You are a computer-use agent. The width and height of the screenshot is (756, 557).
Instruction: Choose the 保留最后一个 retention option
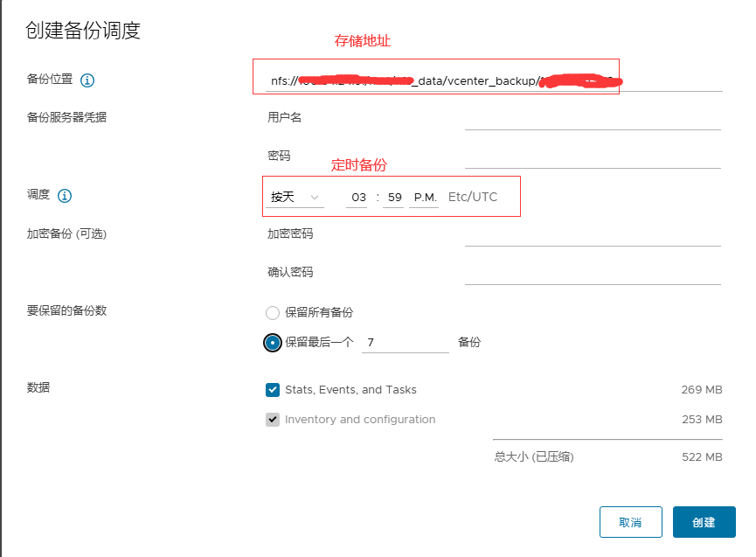point(271,342)
